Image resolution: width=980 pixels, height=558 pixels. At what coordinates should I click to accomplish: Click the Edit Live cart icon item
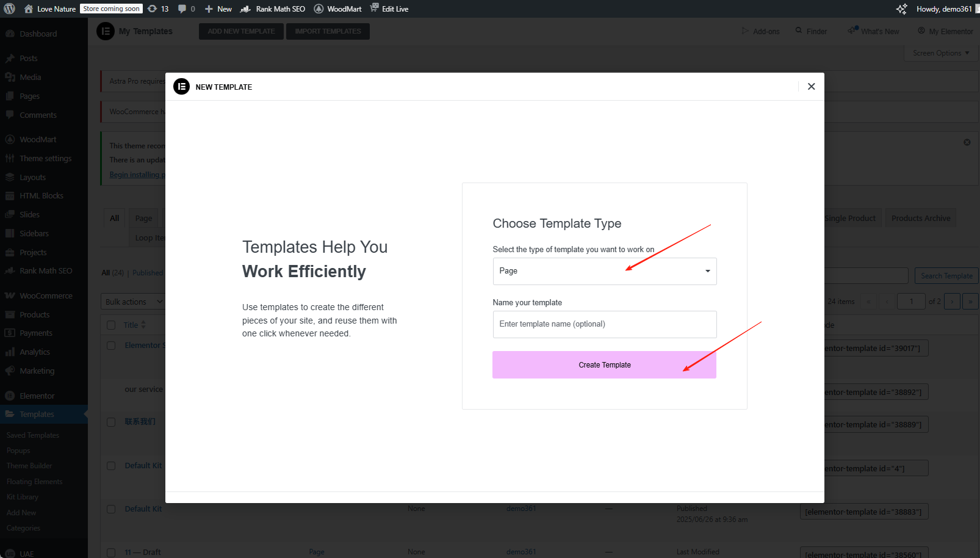[389, 9]
